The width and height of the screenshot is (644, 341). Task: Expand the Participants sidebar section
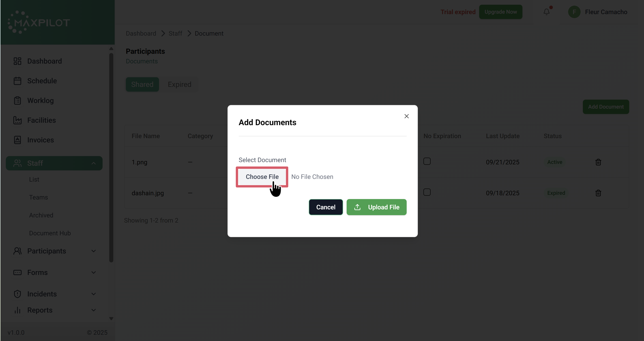(x=94, y=251)
